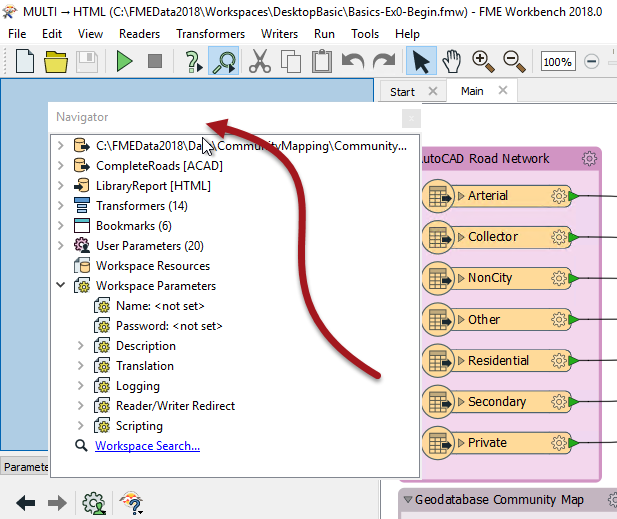The height and width of the screenshot is (519, 617).
Task: Open the Tools menu
Action: tap(365, 34)
